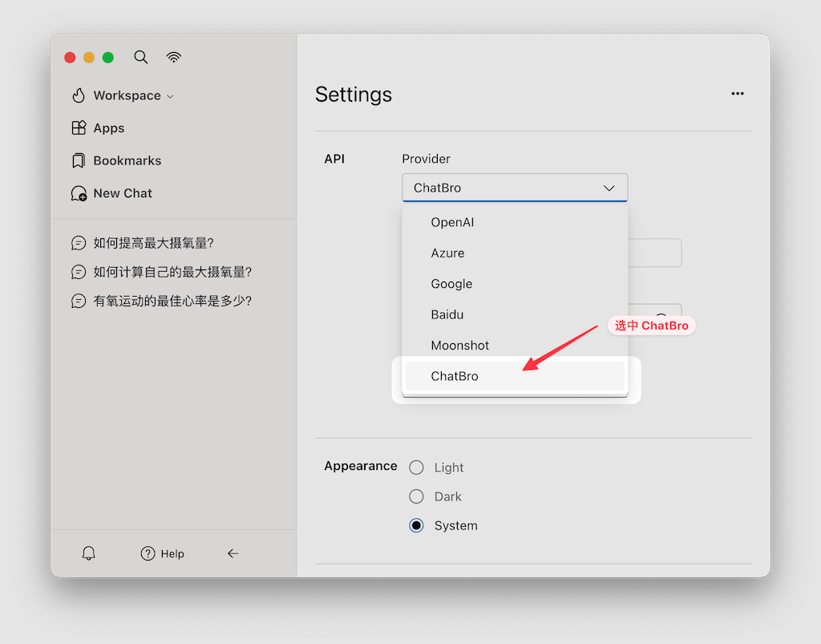The image size is (821, 644).
Task: Select the Light appearance radio button
Action: tap(416, 467)
